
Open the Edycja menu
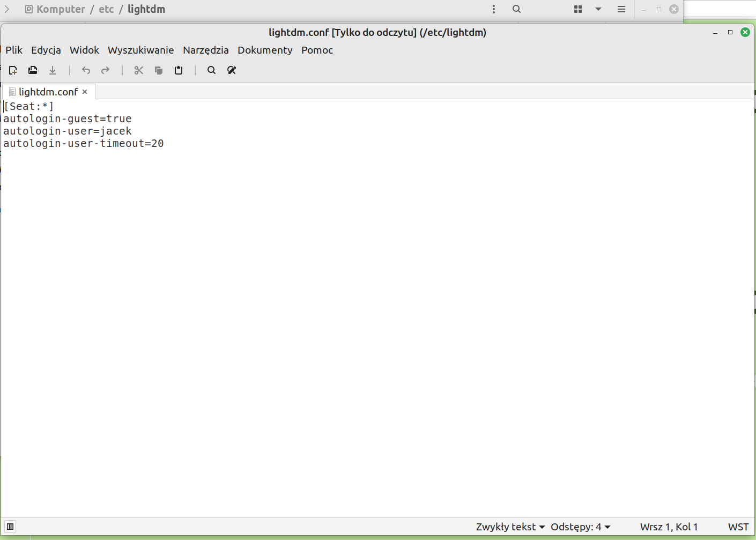click(x=46, y=50)
